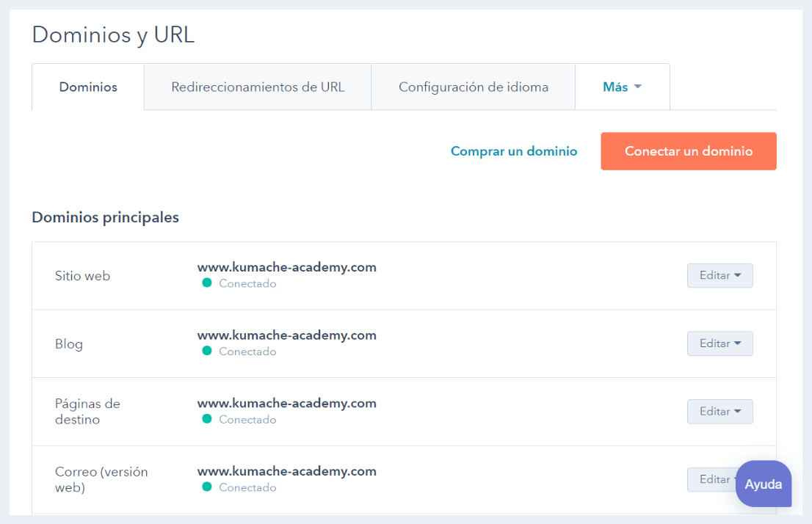Click the Blog domain URL
This screenshot has width=812, height=524.
tap(287, 335)
